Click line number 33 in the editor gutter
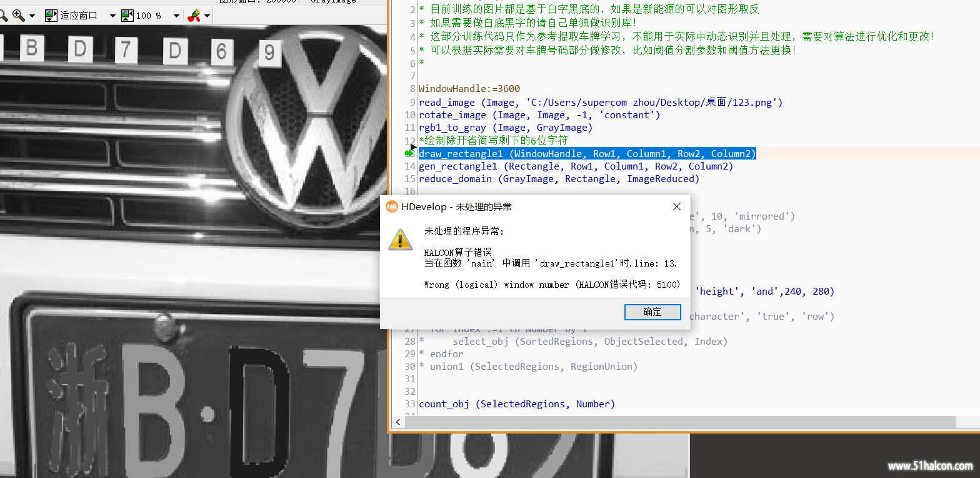 409,404
